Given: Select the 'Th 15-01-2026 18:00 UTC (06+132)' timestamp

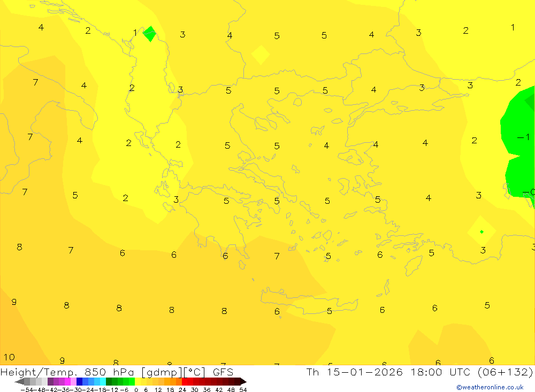Looking at the screenshot, I should pos(419,372).
